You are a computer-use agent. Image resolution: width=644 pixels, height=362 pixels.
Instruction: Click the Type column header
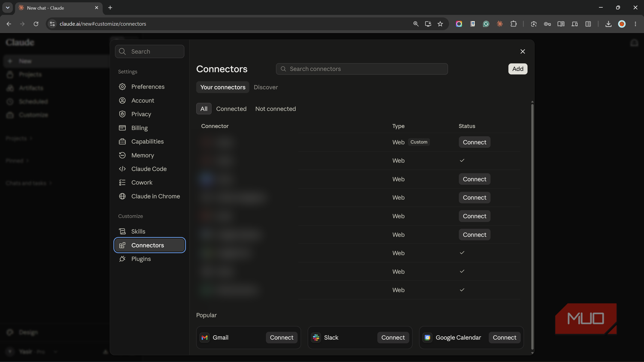pos(398,126)
